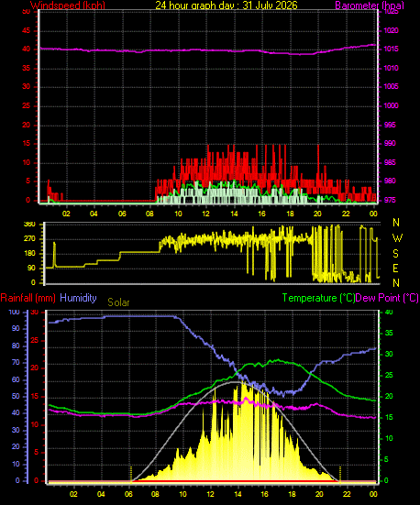Image resolution: width=420 pixels, height=505 pixels.
Task: Click the 100 humidity axis value
Action: [x=14, y=313]
